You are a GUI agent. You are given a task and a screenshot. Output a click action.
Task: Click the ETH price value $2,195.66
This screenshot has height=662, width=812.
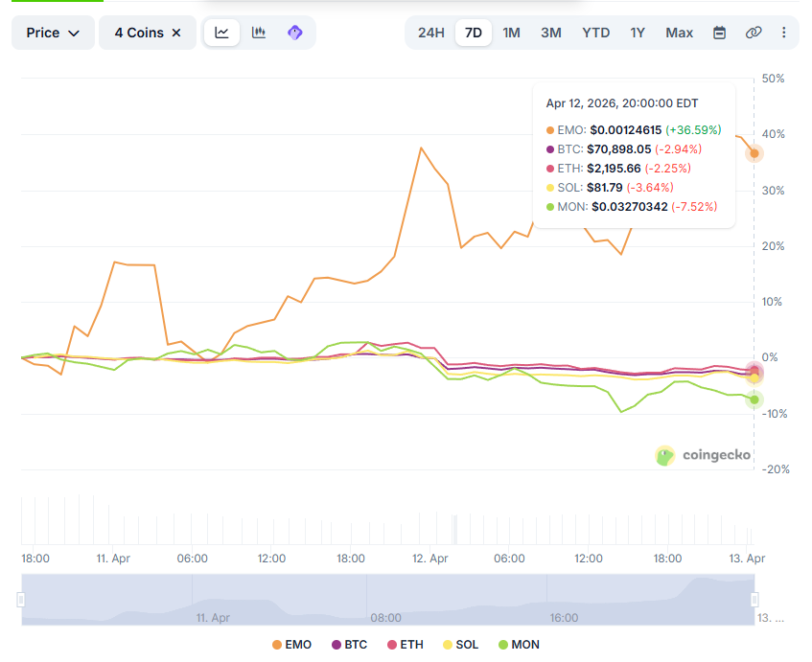614,169
